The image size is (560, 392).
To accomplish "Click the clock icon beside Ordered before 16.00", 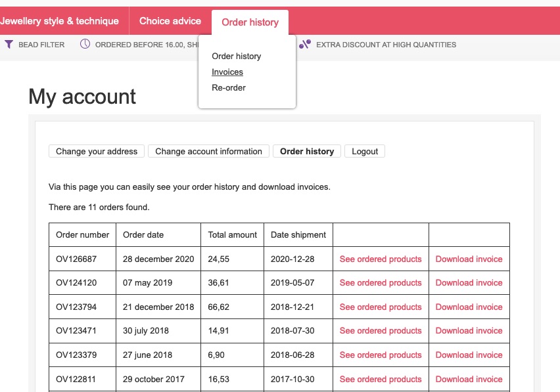I will click(x=85, y=45).
